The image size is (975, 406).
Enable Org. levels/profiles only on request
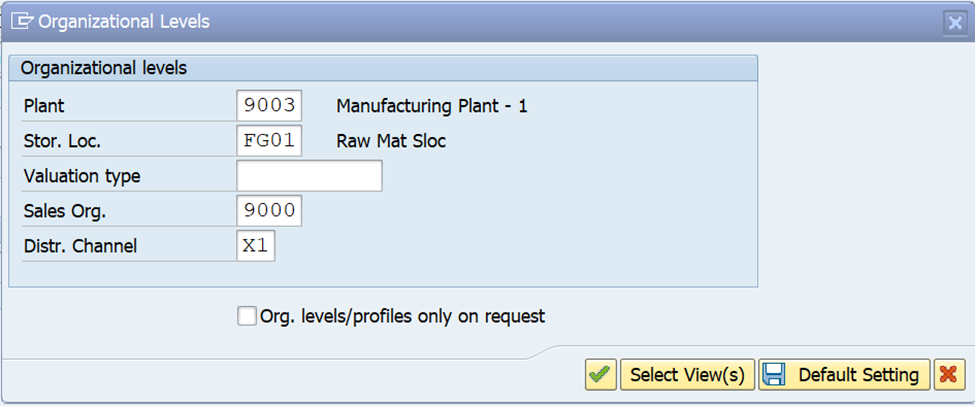[247, 316]
